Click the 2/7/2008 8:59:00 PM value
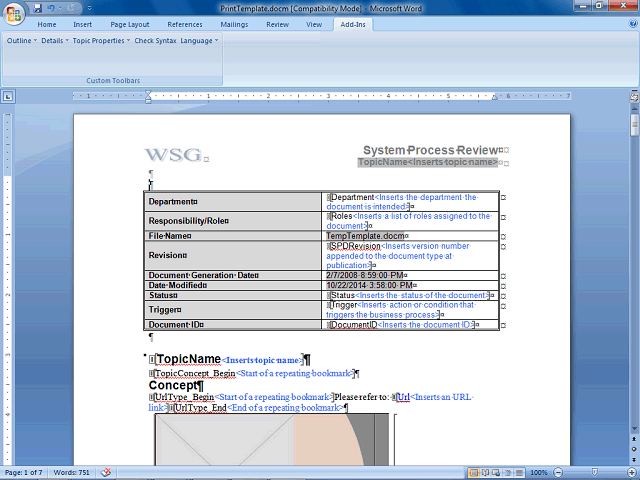The width and height of the screenshot is (640, 480). coord(365,275)
